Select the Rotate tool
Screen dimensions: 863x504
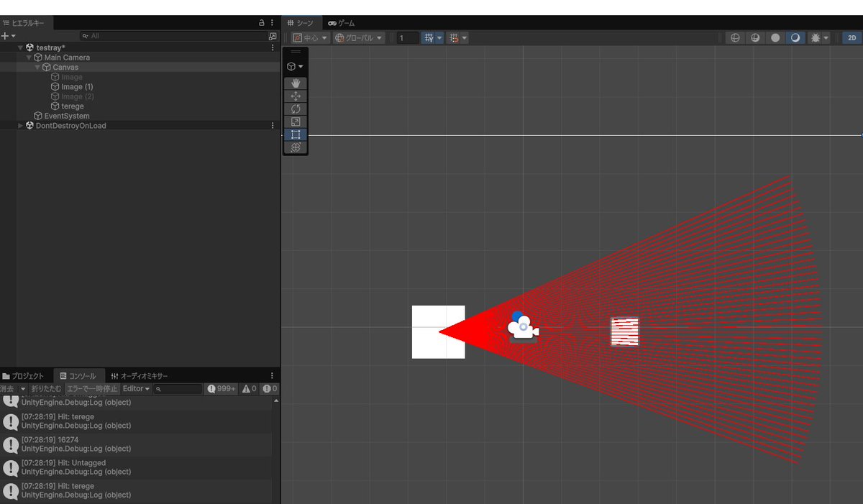295,109
